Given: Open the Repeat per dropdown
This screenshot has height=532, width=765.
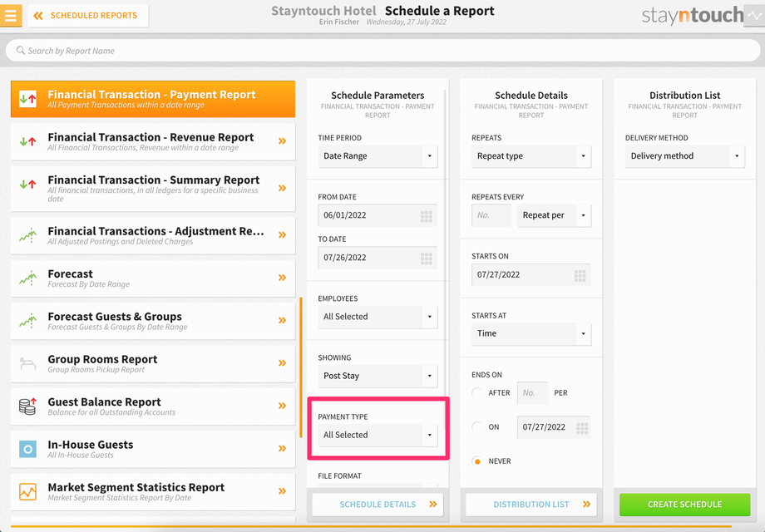Looking at the screenshot, I should tap(555, 215).
